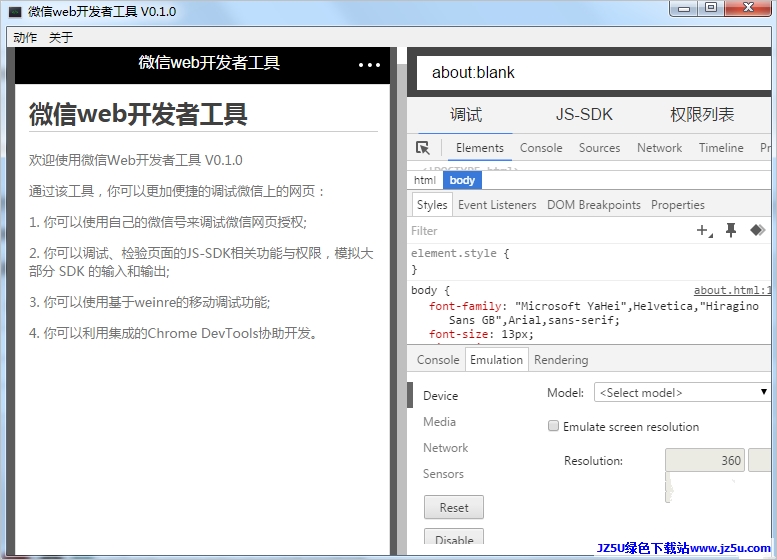Select the Elements devtools tab
The width and height of the screenshot is (777, 560).
480,148
